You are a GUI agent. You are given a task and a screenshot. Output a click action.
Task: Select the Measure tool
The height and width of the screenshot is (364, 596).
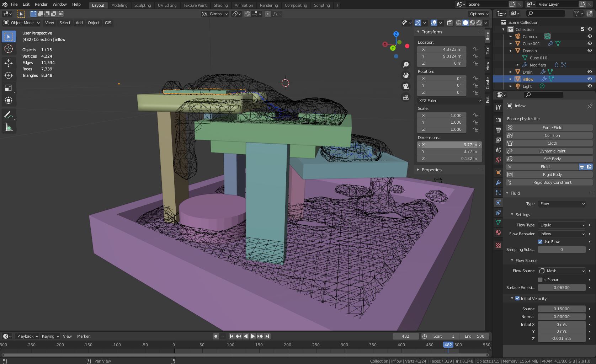9,128
